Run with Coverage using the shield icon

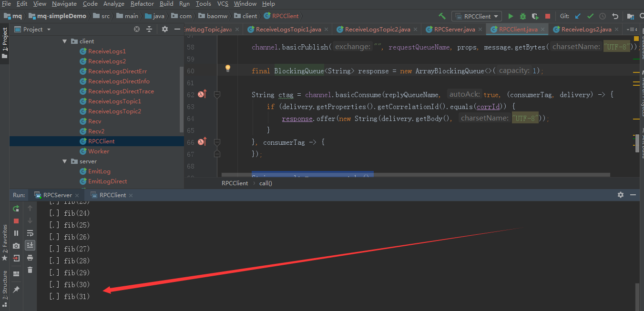click(x=535, y=16)
